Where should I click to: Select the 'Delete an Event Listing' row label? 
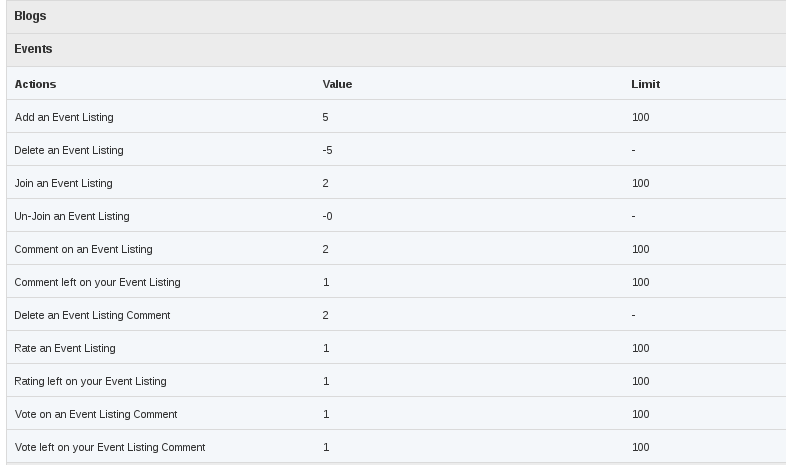click(69, 150)
